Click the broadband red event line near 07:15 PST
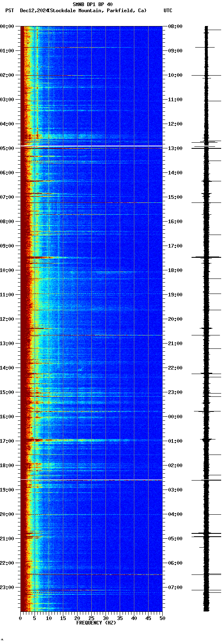 click(x=91, y=202)
